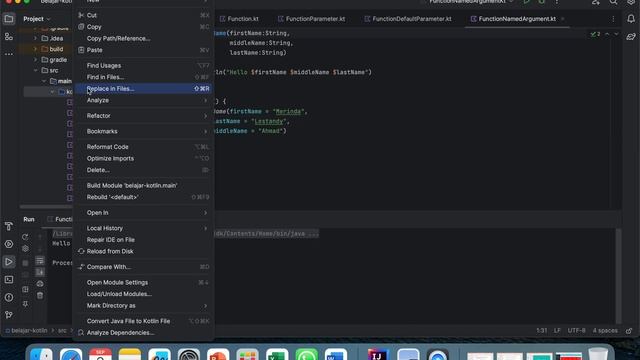Open the Run tool window icon
The height and width of the screenshot is (360, 640).
pyautogui.click(x=9, y=262)
